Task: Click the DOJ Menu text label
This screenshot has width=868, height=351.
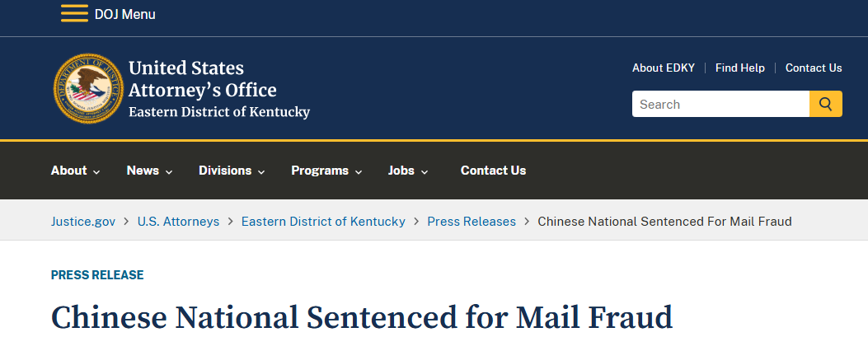Action: pos(125,14)
